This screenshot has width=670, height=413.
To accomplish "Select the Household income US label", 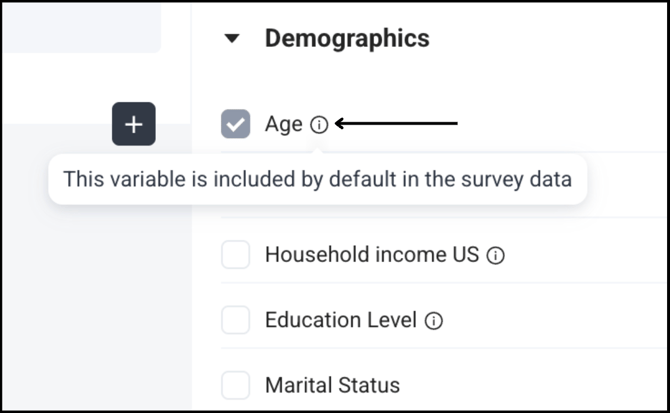I will pos(372,255).
